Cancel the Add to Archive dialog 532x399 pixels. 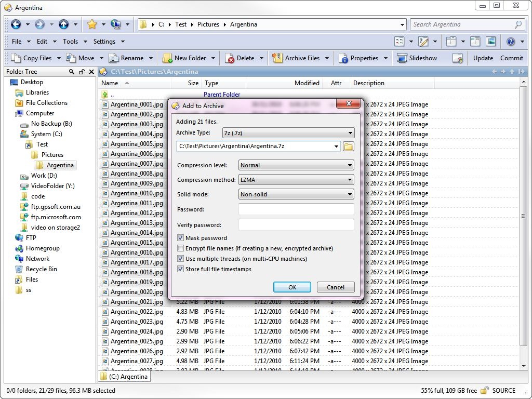coord(335,287)
